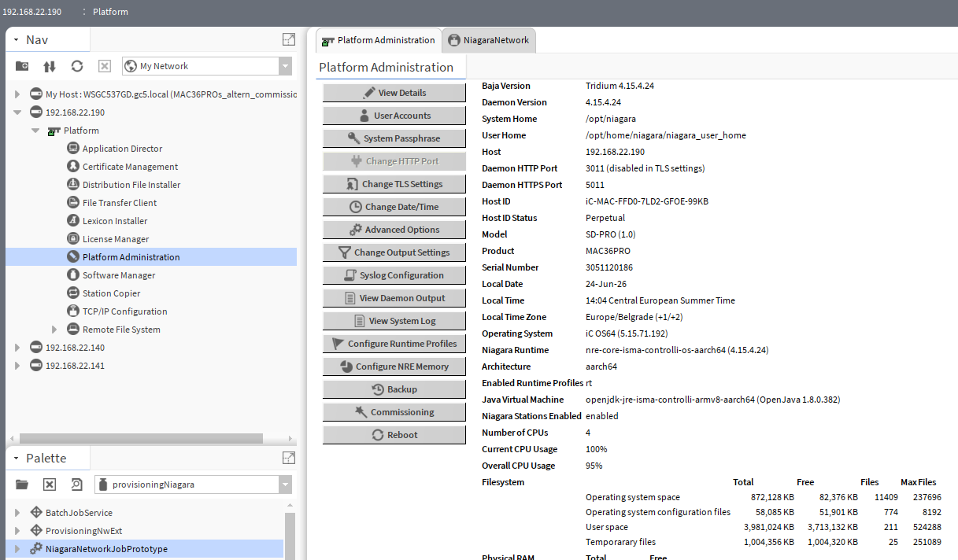Click the BatchJobService palette icon

click(36, 513)
